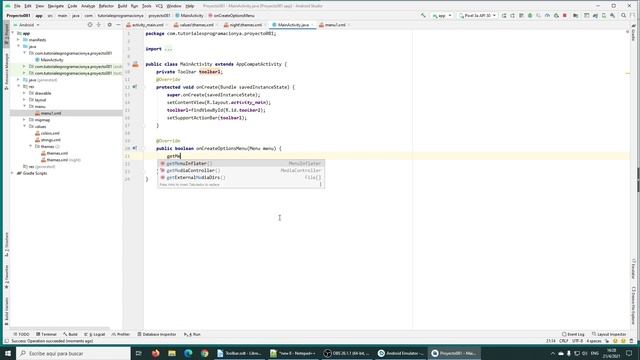Viewport: 640px width, 360px height.
Task: Expand the manifests folder
Action: [x=18, y=40]
